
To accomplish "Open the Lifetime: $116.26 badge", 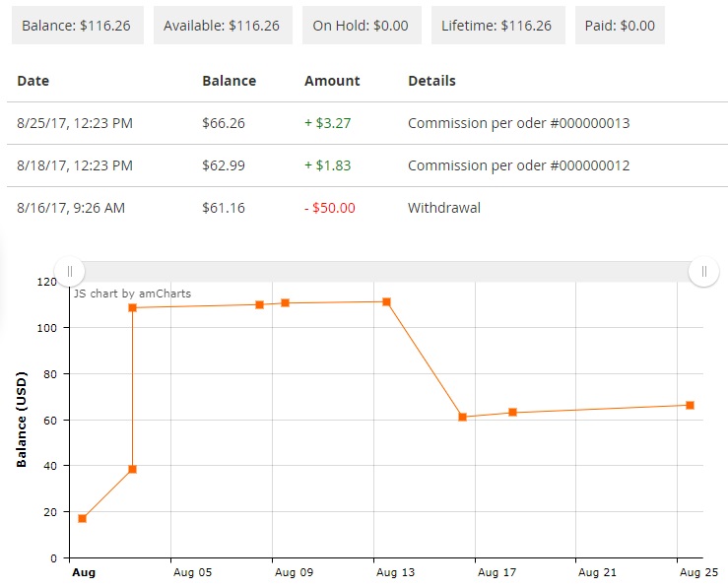I will [496, 26].
